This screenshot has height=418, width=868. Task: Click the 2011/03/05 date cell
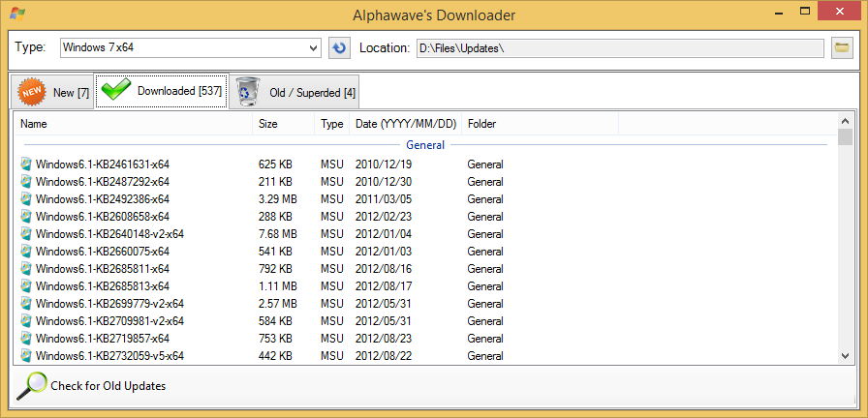tap(384, 199)
